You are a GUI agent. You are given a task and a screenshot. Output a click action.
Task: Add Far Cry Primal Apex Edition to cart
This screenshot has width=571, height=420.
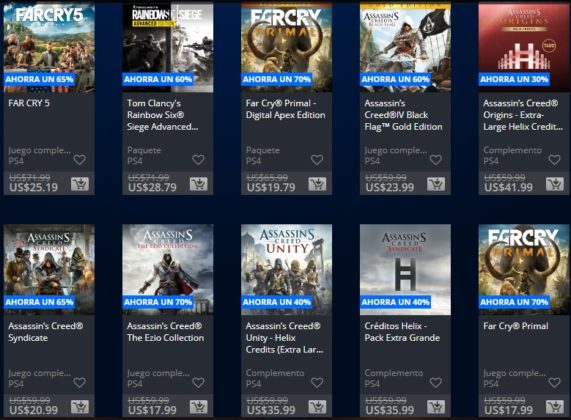click(317, 184)
